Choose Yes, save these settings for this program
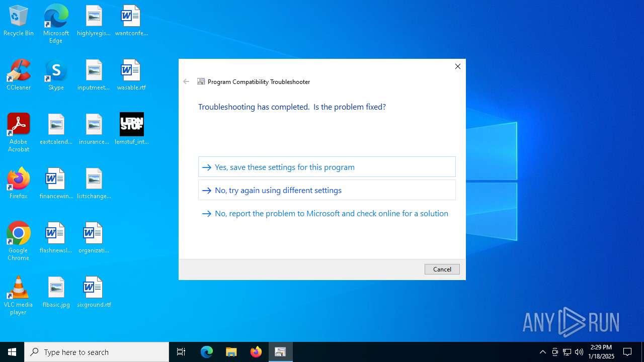The image size is (644, 362). point(327,167)
